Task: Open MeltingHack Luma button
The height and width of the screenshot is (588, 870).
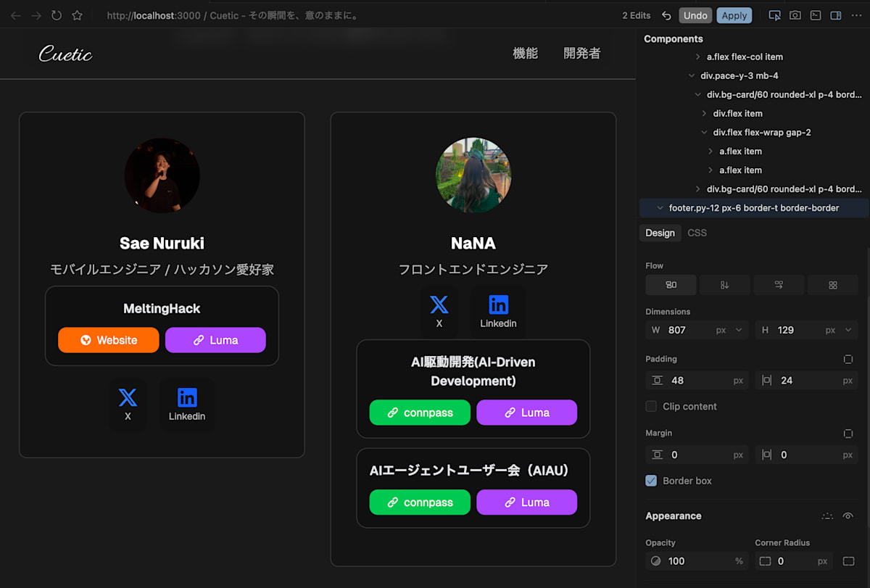Action: point(215,340)
